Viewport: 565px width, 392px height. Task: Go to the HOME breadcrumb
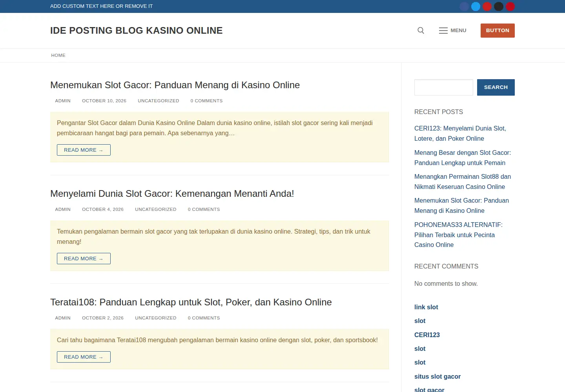coord(58,55)
